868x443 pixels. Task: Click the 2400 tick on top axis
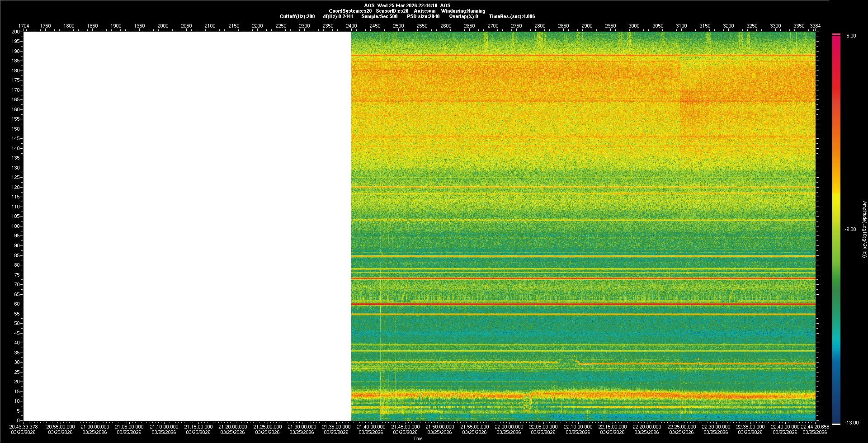351,26
